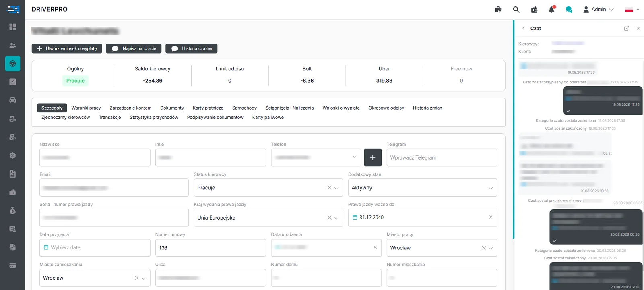Clear the Kraj wydania prawa jazdy value
The width and height of the screenshot is (644, 290).
(329, 218)
